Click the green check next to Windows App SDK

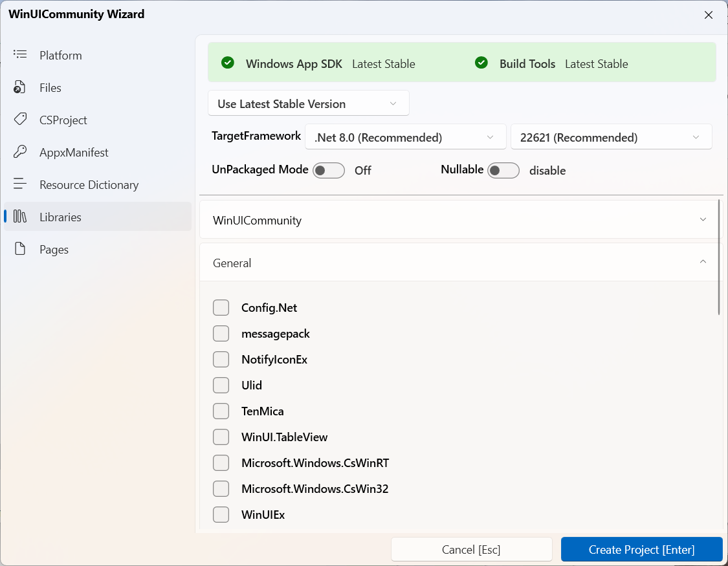point(228,63)
